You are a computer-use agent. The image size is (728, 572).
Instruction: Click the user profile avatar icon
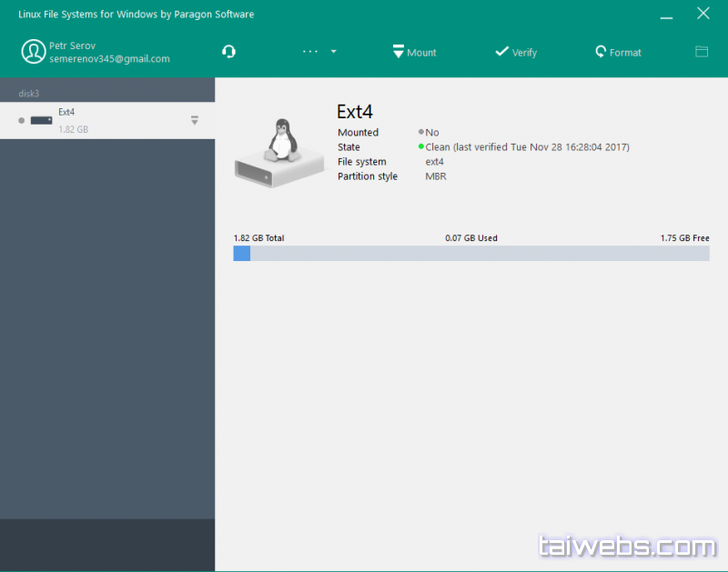click(34, 52)
